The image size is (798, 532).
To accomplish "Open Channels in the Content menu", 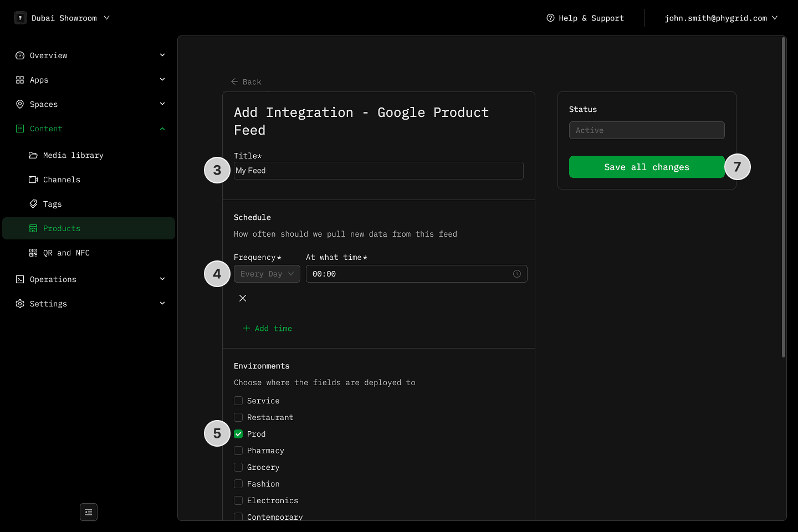I will coord(62,180).
